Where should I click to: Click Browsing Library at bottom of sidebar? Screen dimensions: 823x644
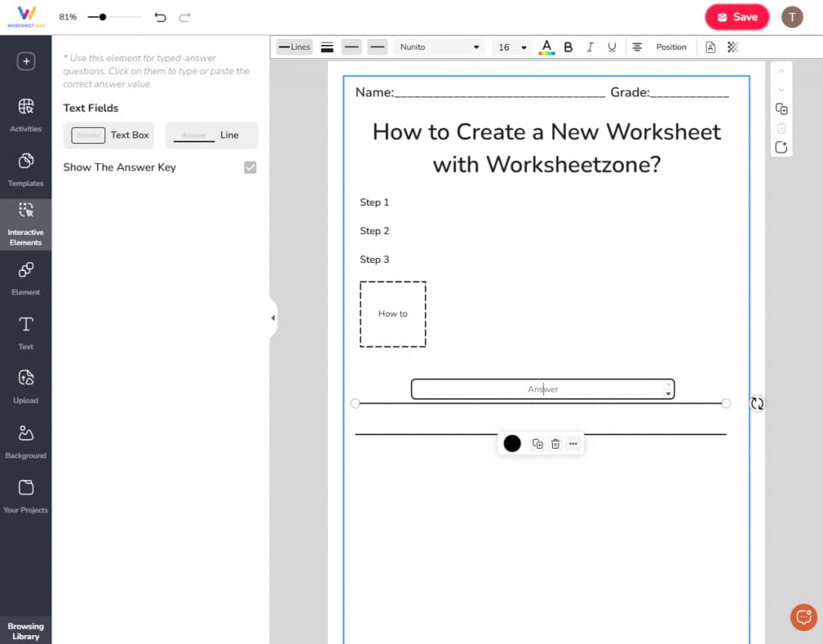click(26, 630)
